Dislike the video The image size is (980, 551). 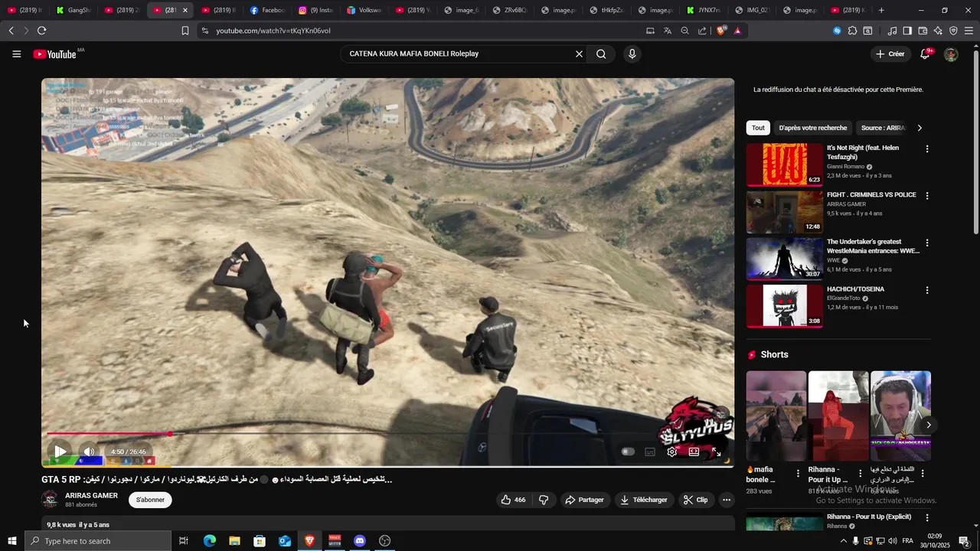coord(544,500)
